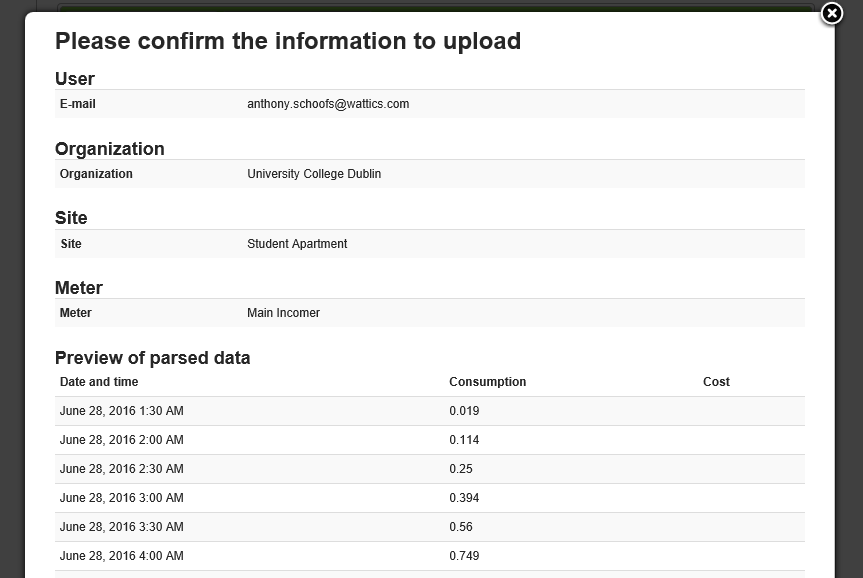Click the dialog title about confirming upload
Image resolution: width=863 pixels, height=578 pixels.
pyautogui.click(x=287, y=41)
